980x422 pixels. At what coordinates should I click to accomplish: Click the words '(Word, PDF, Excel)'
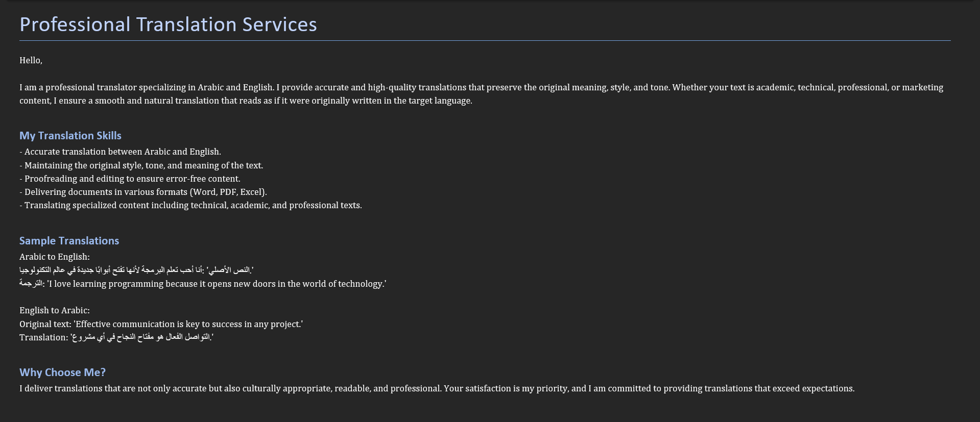(x=228, y=192)
